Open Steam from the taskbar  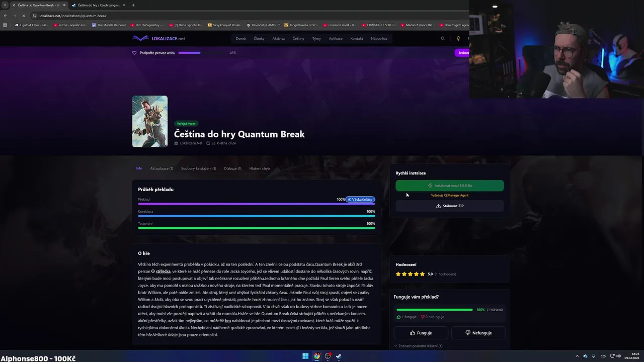339,356
